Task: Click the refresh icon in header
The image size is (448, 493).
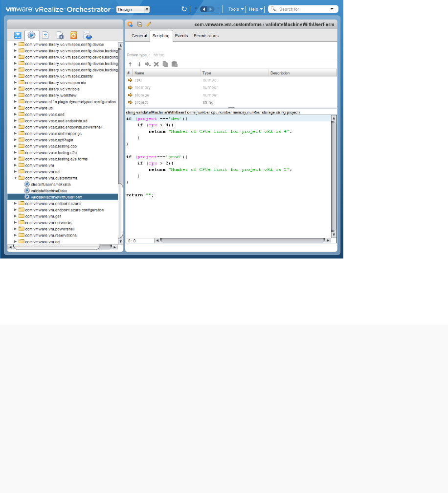Action: tap(184, 9)
